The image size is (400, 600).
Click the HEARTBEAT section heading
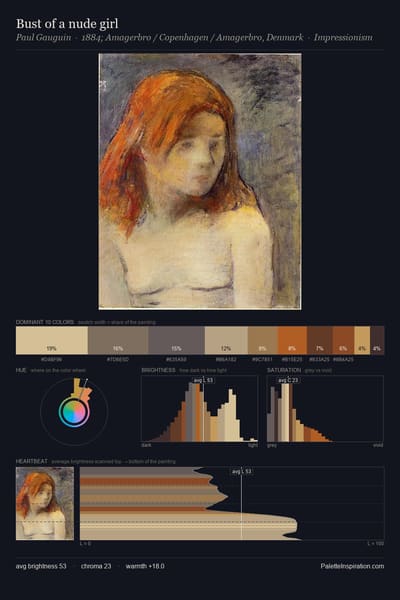click(32, 461)
